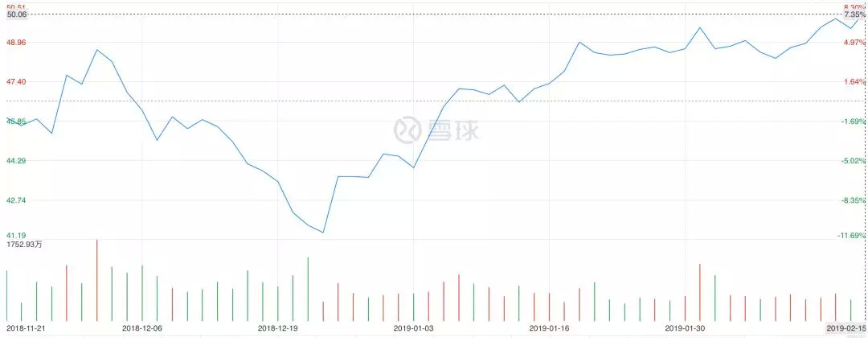868x338 pixels.
Task: Select the 47.40 price level label
Action: (16, 81)
